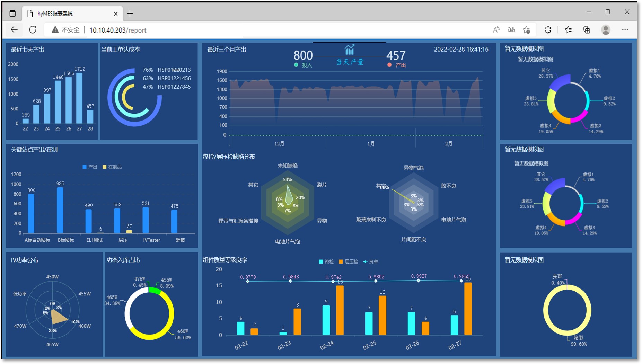Screen dimensions: 642x364
Task: Click the 隐裂 99.60% ring label
Action: [579, 341]
